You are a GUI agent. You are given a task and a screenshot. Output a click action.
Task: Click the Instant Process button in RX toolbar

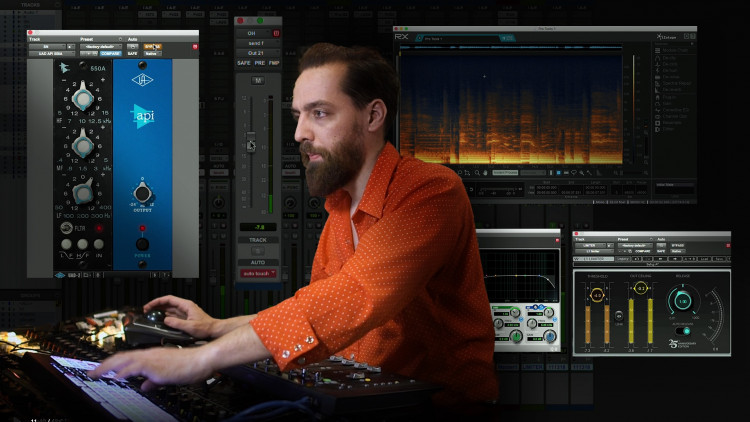click(506, 173)
